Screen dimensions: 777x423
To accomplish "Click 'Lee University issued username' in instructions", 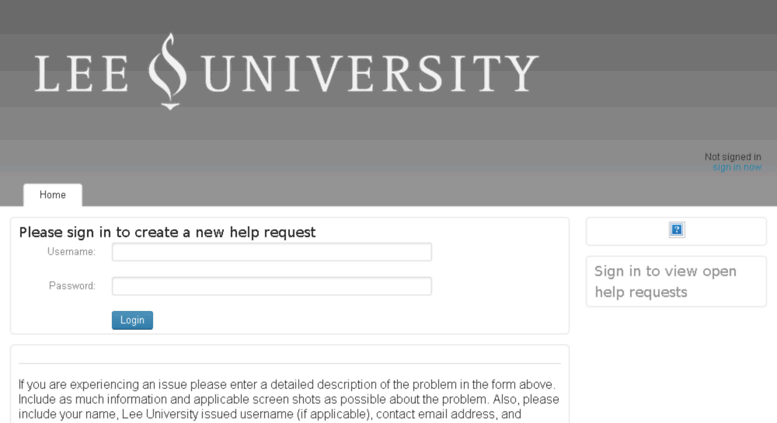I will 207,414.
